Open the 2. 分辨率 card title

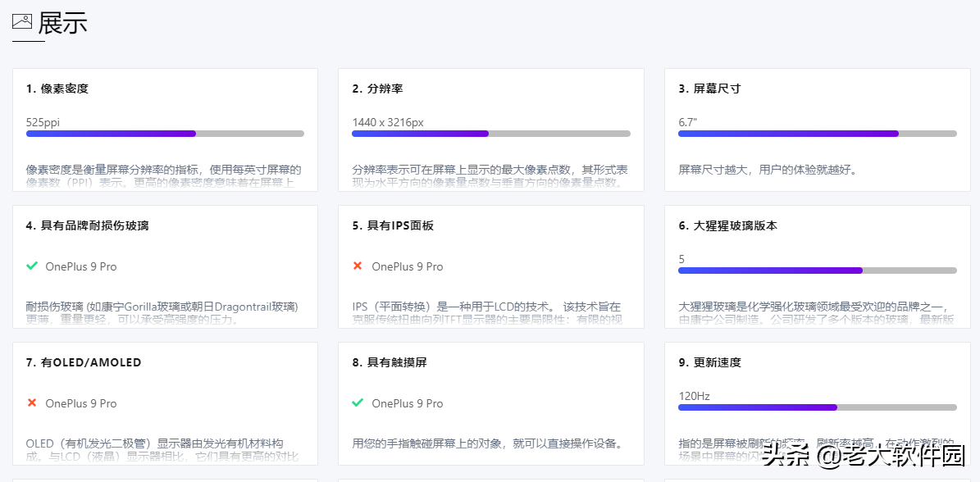(377, 89)
